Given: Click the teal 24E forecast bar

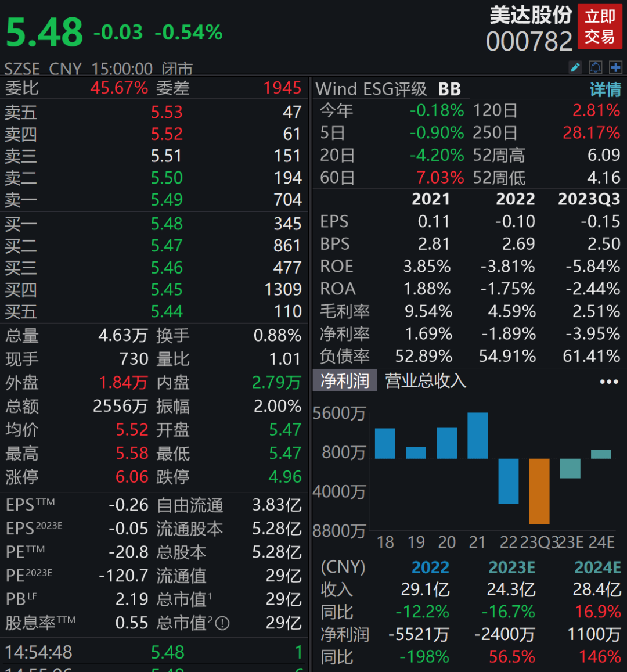Looking at the screenshot, I should 601,454.
